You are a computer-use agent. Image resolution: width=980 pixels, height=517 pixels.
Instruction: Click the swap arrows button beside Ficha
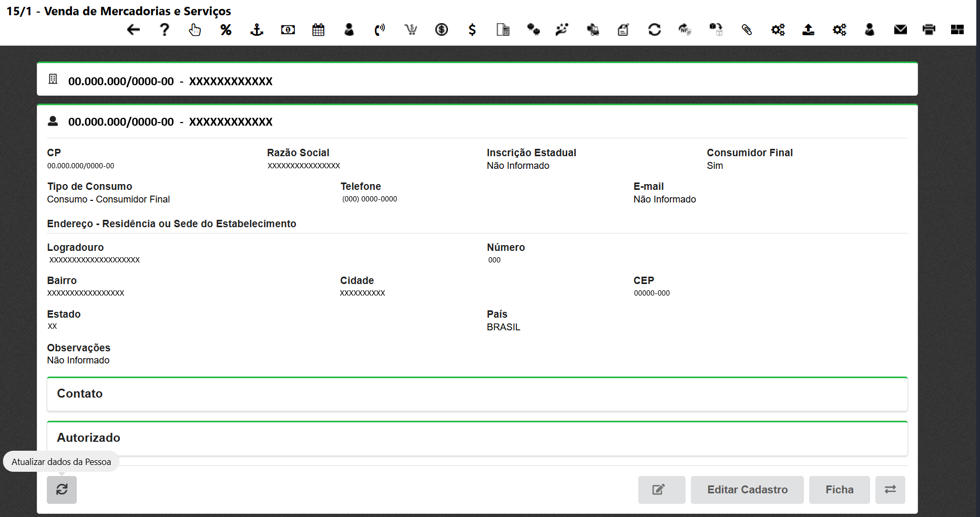(890, 490)
